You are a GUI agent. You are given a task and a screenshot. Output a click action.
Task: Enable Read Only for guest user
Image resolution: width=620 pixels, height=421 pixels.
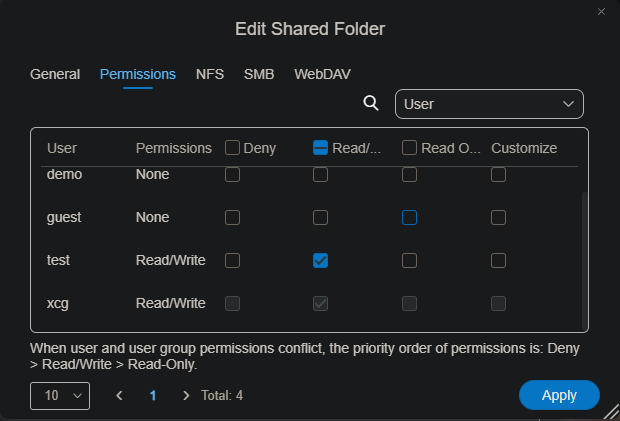click(x=409, y=217)
